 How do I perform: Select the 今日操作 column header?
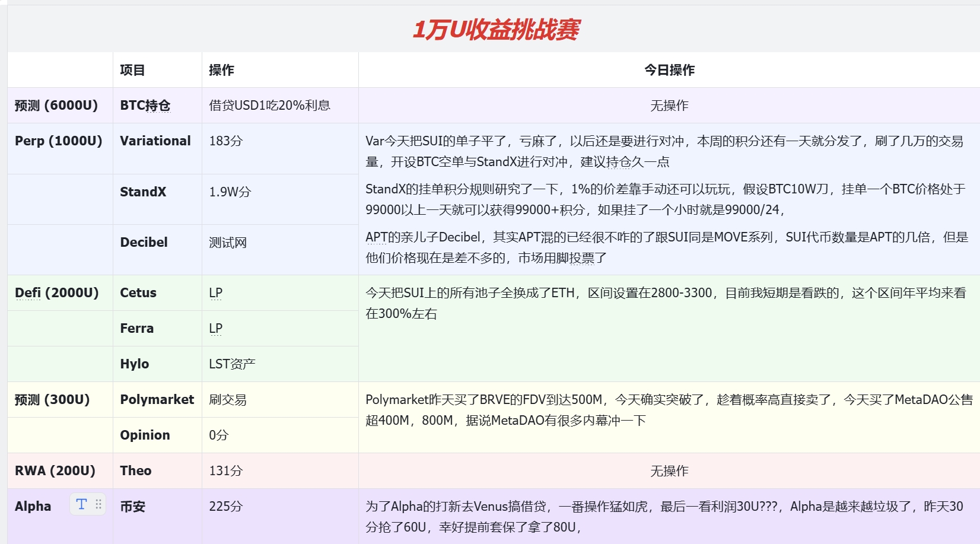[669, 70]
